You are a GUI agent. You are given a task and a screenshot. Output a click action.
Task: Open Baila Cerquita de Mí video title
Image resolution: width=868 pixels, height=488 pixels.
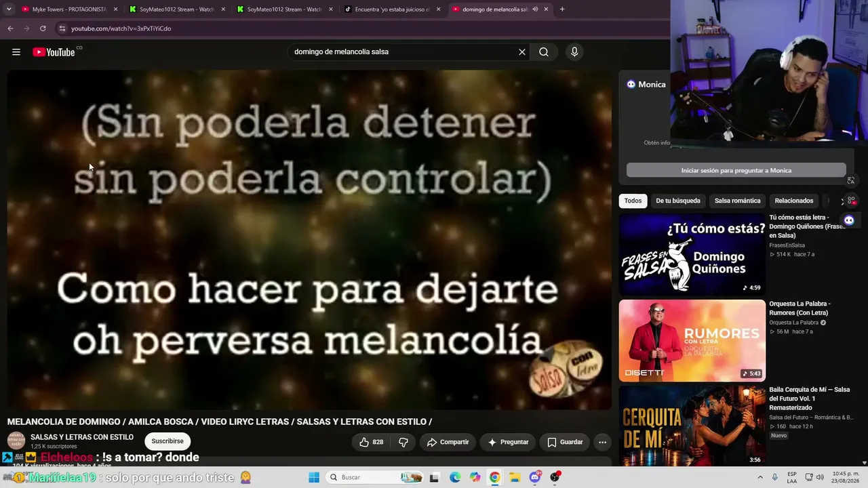(x=809, y=399)
